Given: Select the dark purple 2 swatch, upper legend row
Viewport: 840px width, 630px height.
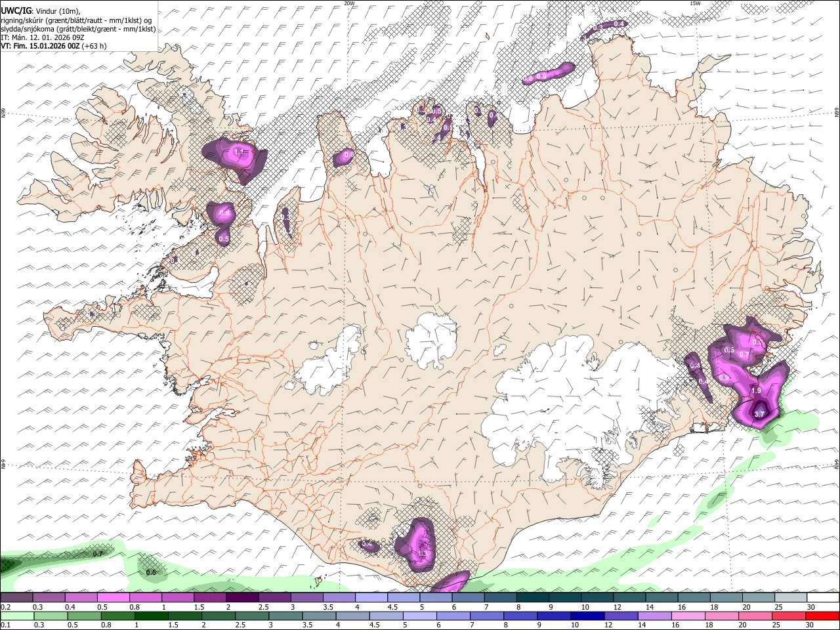Looking at the screenshot, I should pos(242,597).
